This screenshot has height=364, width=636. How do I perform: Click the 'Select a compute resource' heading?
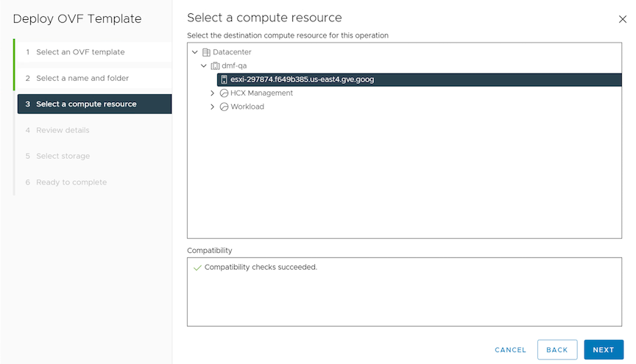264,18
